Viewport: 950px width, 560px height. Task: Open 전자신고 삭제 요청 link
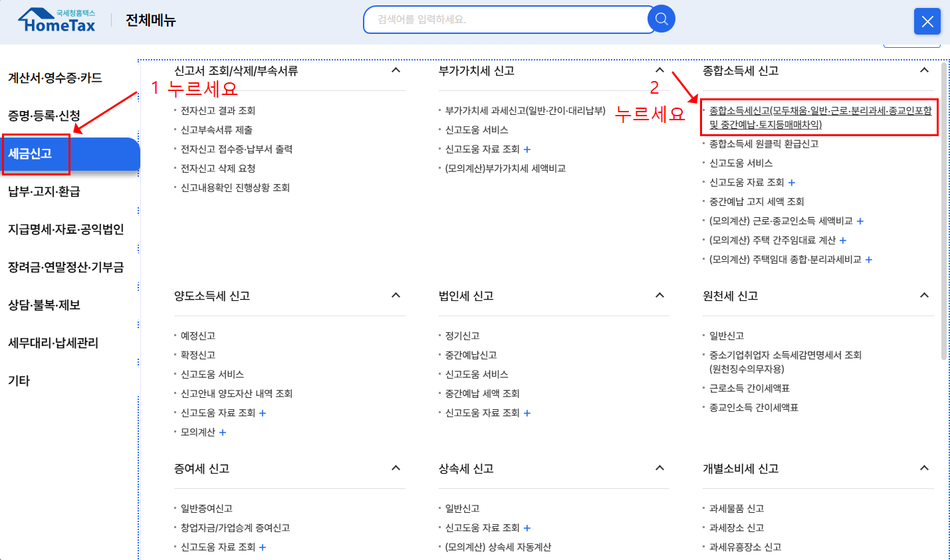click(x=218, y=169)
